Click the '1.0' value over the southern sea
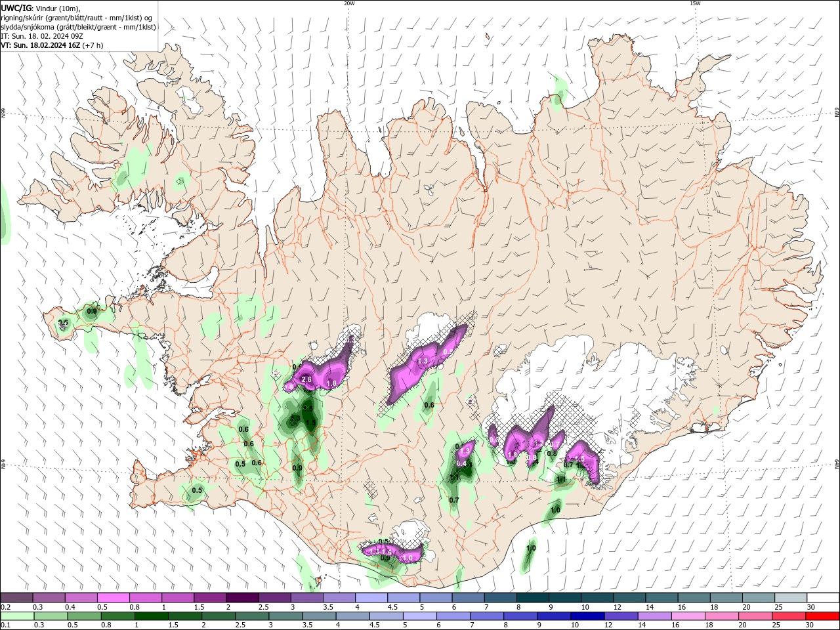Screen dimensions: 840x630 coord(531,548)
